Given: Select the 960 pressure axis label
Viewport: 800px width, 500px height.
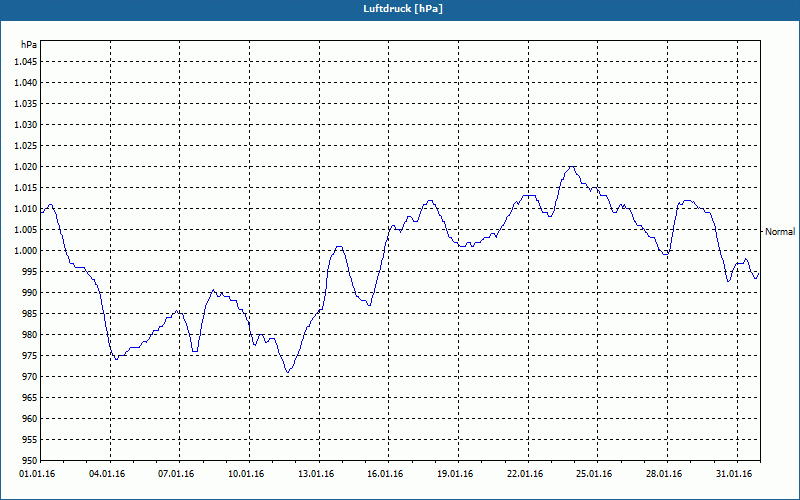Looking at the screenshot, I should 30,419.
